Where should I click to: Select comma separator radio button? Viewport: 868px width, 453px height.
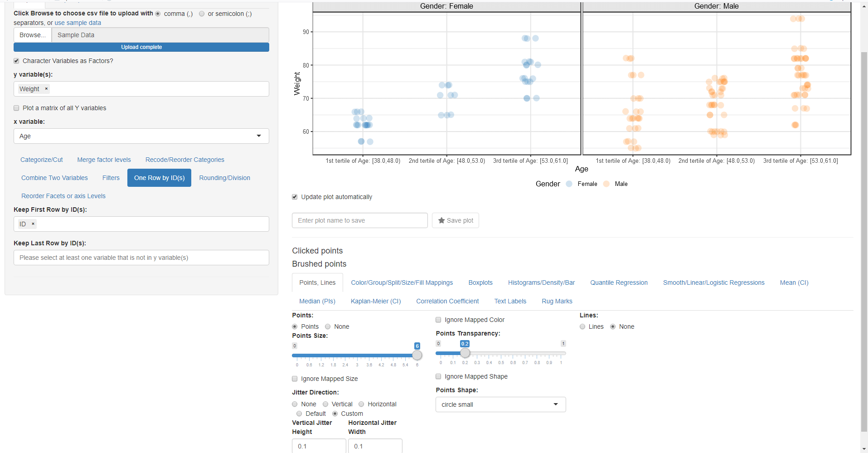(x=158, y=14)
